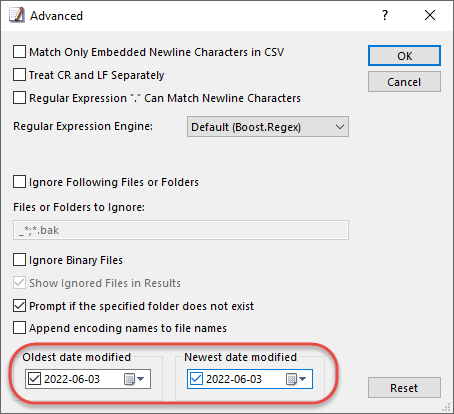Click the question mark help icon

click(385, 15)
